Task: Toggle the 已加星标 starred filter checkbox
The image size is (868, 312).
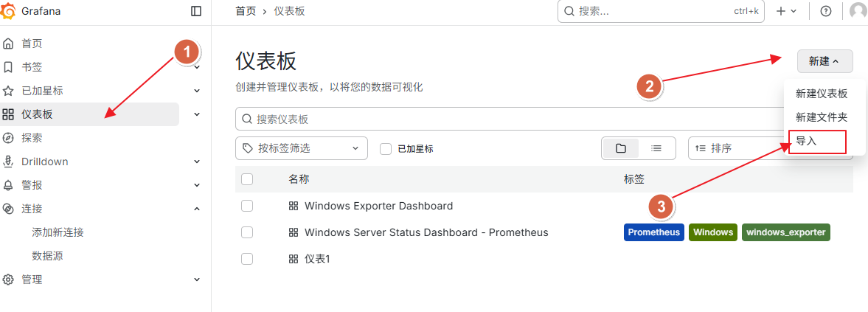Action: (385, 148)
